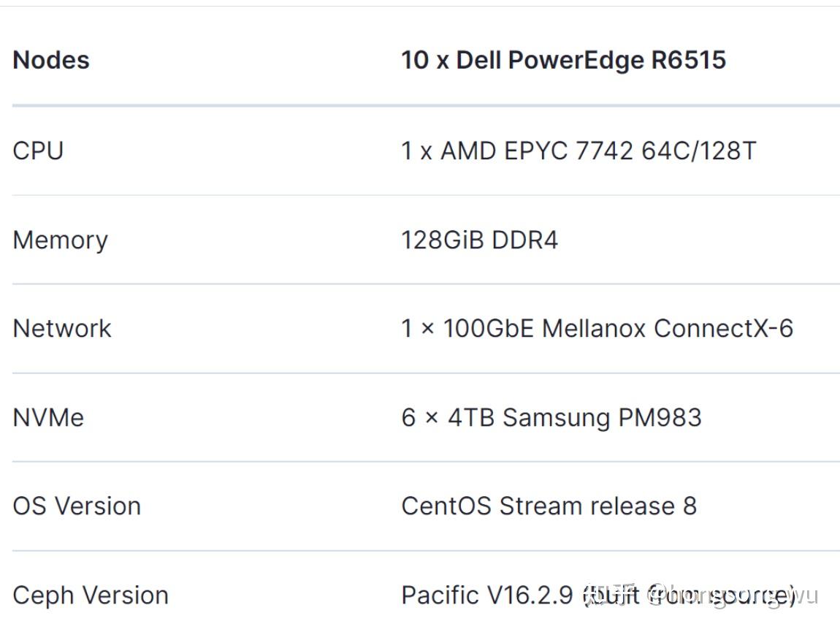Screen dimensions: 840x632
Task: Click the '10 x Dell PowerEdge R6515' header value
Action: [x=563, y=60]
